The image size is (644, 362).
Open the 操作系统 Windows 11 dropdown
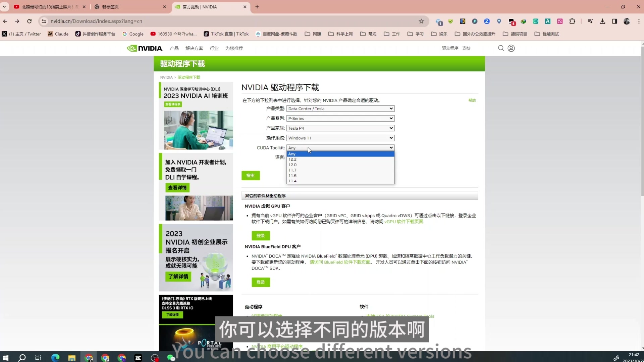click(340, 138)
